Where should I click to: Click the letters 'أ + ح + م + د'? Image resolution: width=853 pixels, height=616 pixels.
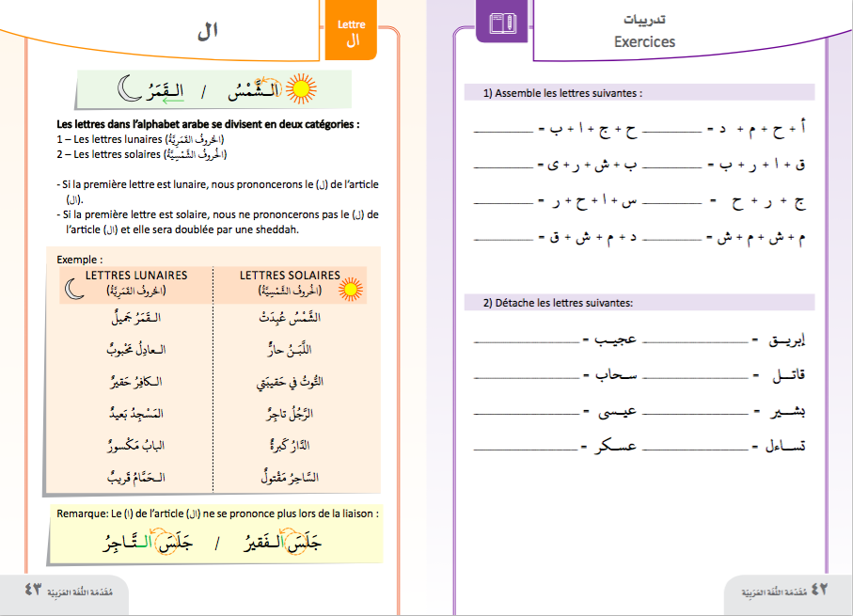(x=762, y=129)
